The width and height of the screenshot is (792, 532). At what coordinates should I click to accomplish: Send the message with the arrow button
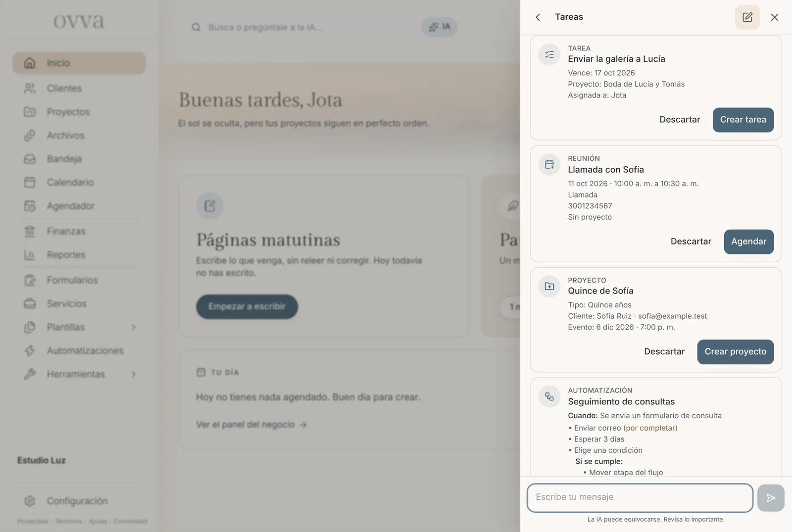pos(771,498)
